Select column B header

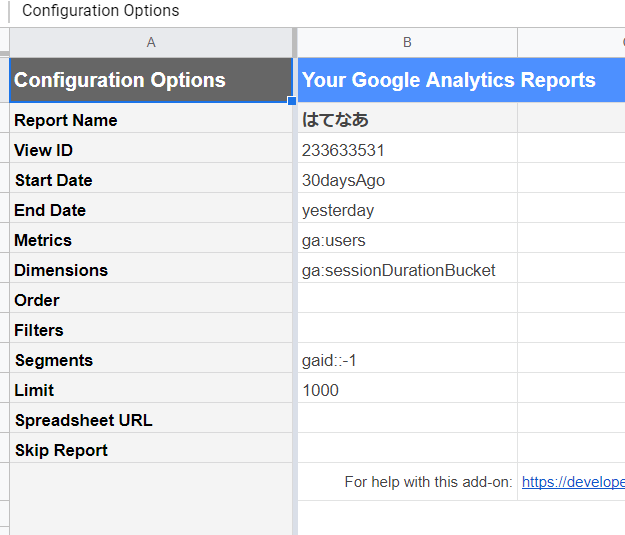point(407,43)
